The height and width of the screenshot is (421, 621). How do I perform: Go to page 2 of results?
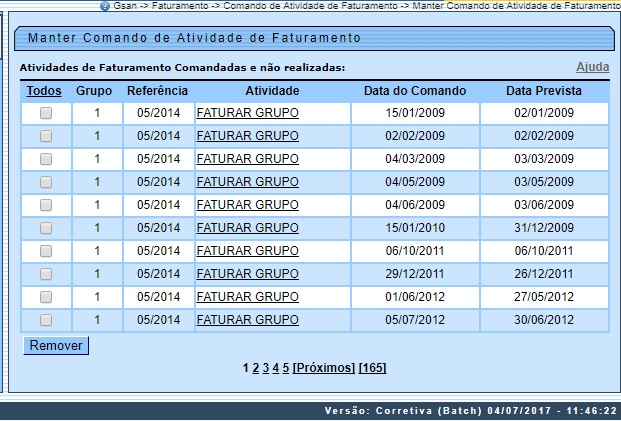point(256,368)
